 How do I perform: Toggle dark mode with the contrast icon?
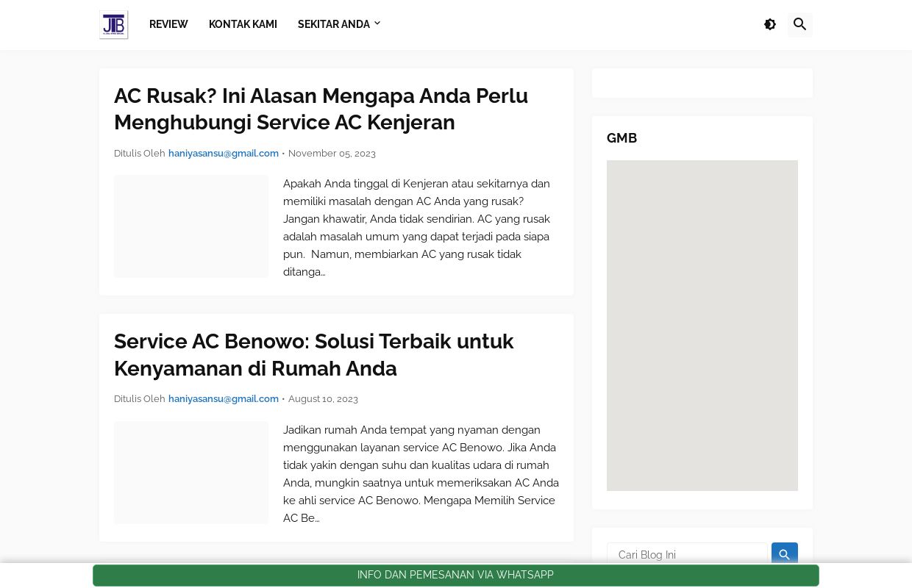tap(770, 24)
